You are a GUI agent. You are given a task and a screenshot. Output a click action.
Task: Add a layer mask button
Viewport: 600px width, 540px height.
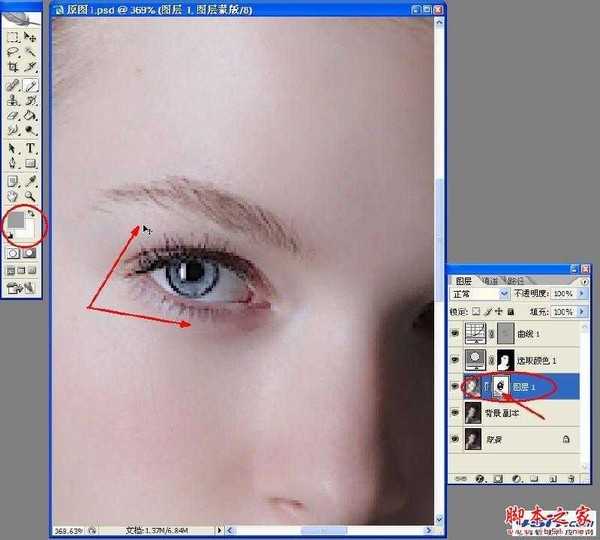pyautogui.click(x=498, y=478)
